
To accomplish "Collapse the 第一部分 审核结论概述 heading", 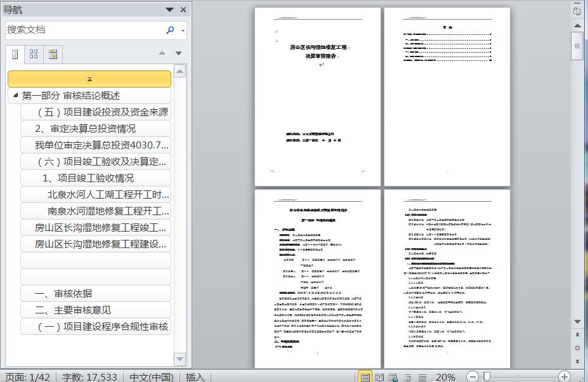I will click(x=15, y=96).
